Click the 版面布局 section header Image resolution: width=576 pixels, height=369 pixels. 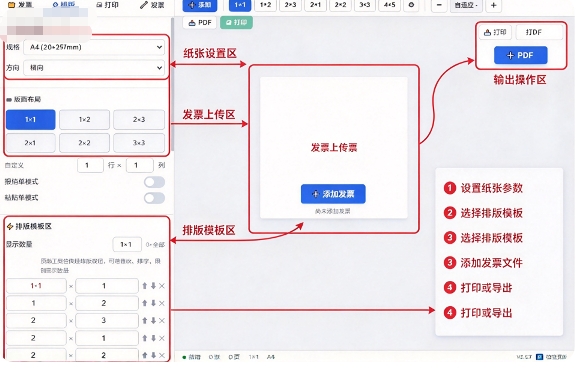pos(24,99)
